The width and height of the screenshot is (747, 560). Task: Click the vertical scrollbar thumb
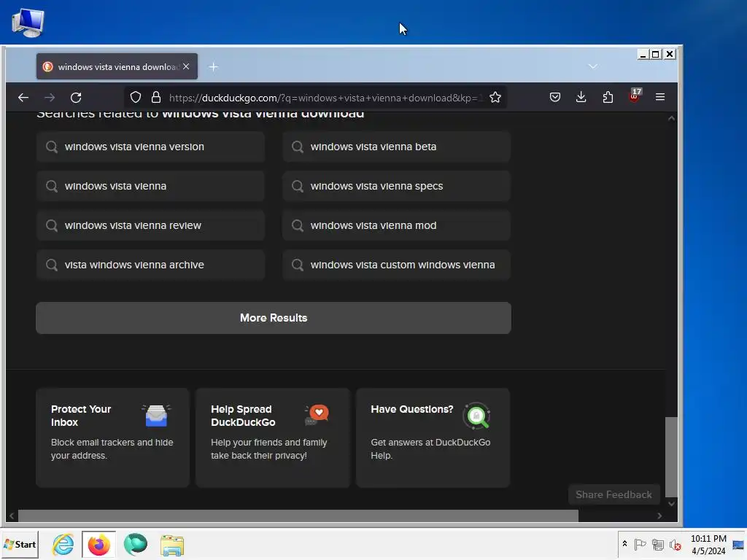pyautogui.click(x=671, y=457)
